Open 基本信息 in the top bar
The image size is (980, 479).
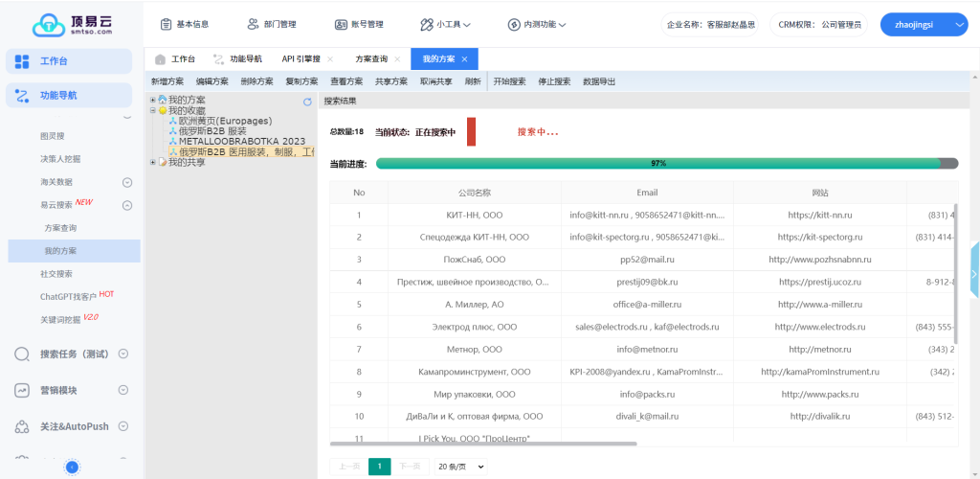coord(185,24)
